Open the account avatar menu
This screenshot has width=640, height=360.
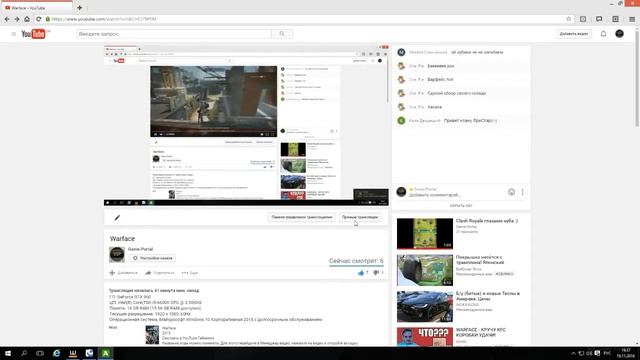click(619, 34)
